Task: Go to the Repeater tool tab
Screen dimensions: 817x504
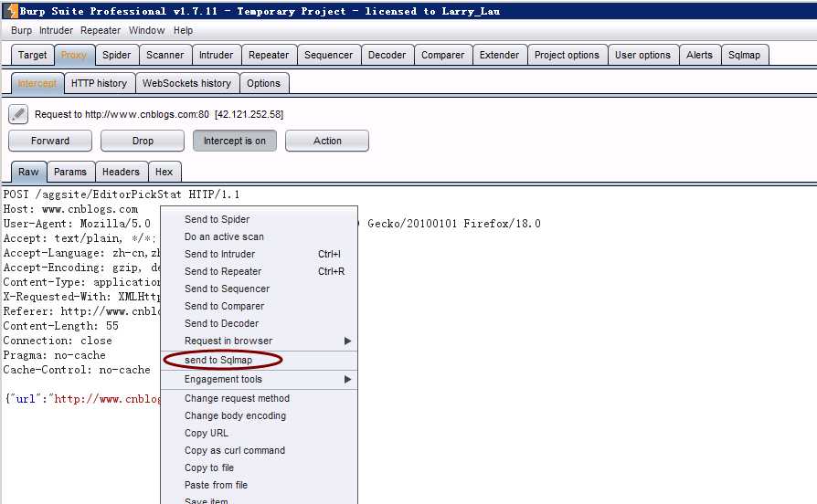Action: (x=269, y=55)
